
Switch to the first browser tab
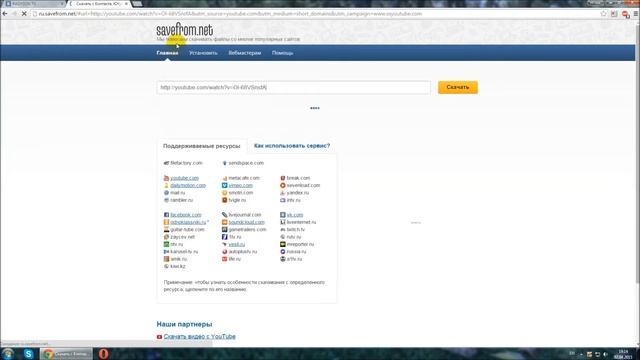(33, 4)
